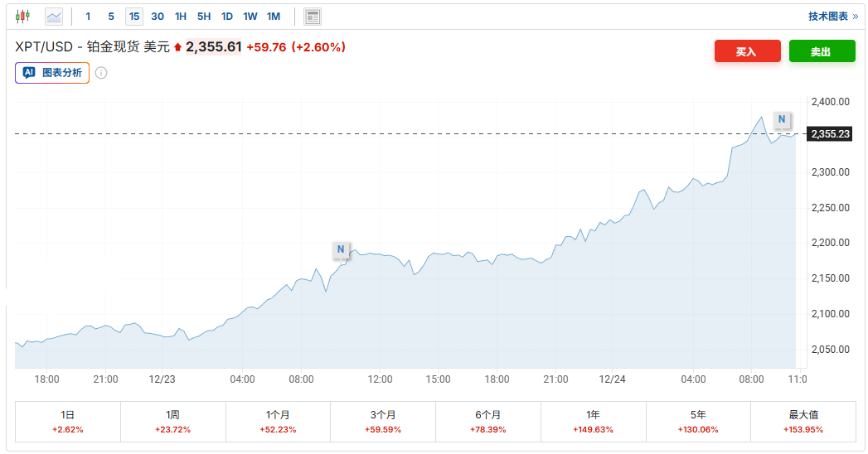Select the area chart type icon

coord(54,16)
